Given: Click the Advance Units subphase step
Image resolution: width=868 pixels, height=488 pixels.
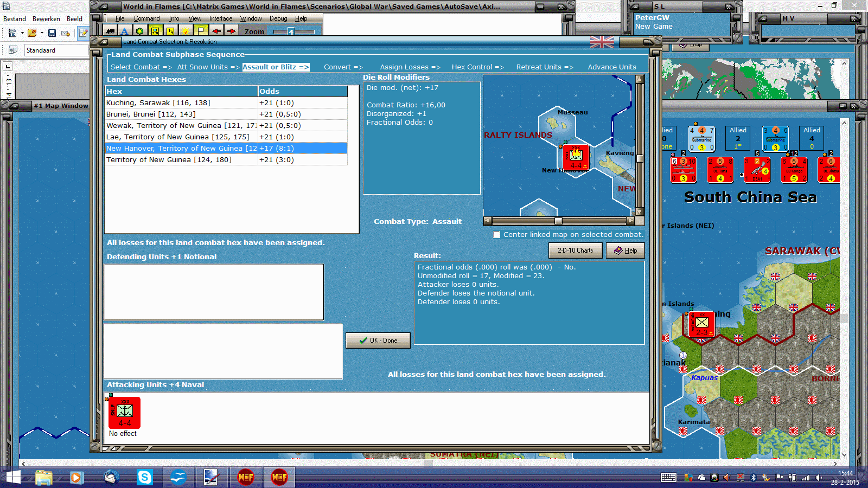Looking at the screenshot, I should click(612, 67).
